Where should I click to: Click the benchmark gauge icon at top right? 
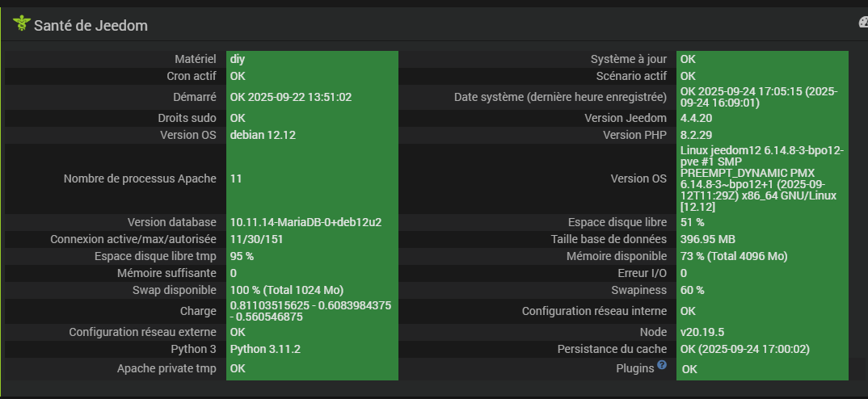863,23
